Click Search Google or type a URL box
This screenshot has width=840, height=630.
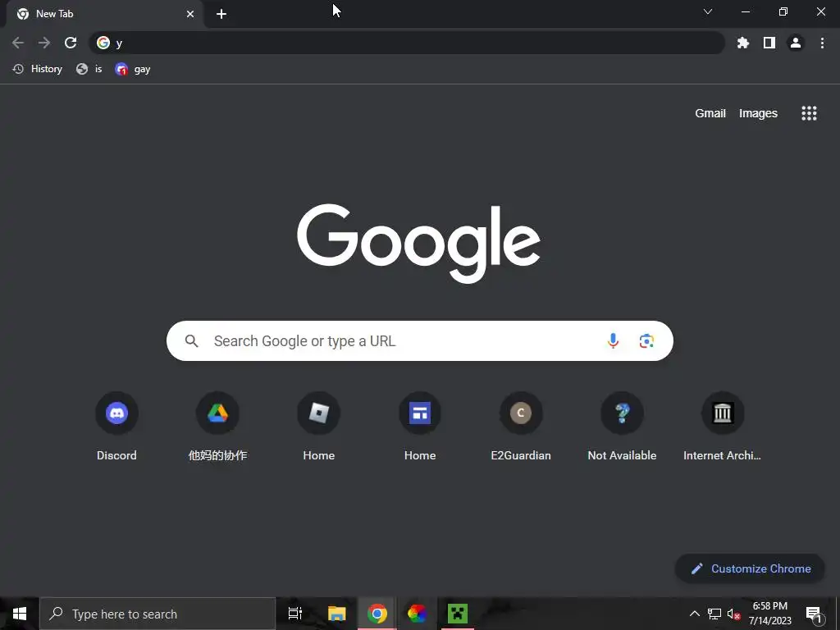click(420, 340)
